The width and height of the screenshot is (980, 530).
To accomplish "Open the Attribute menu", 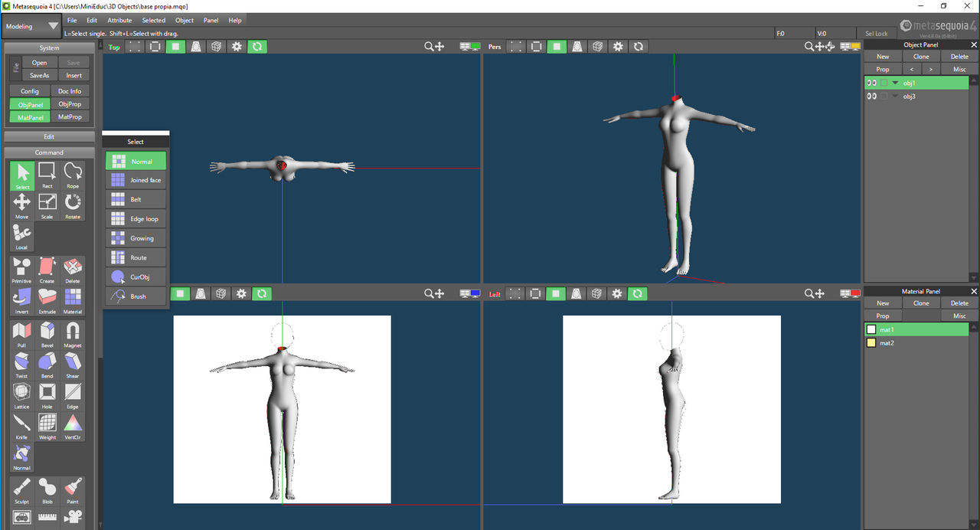I will click(119, 21).
